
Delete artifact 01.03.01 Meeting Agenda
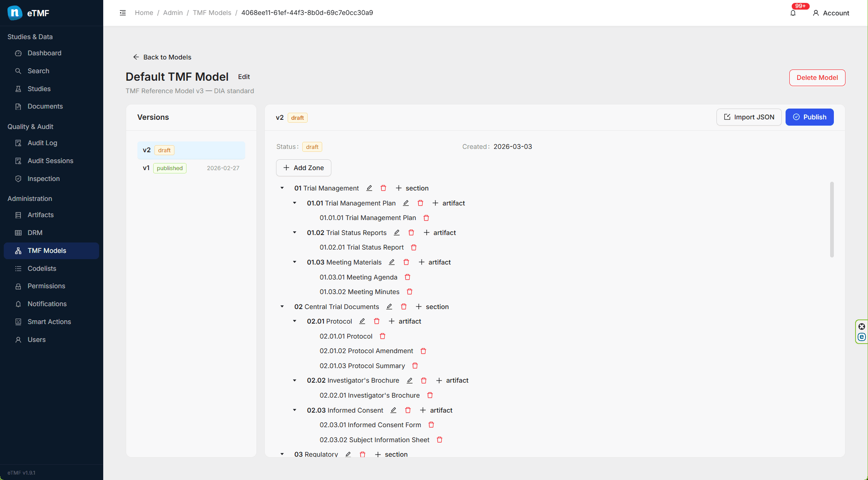[408, 277]
